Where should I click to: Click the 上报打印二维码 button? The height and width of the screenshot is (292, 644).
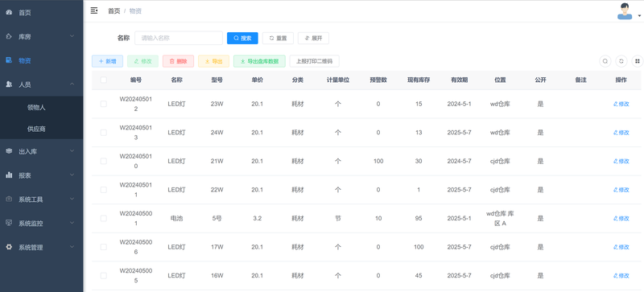pyautogui.click(x=314, y=61)
